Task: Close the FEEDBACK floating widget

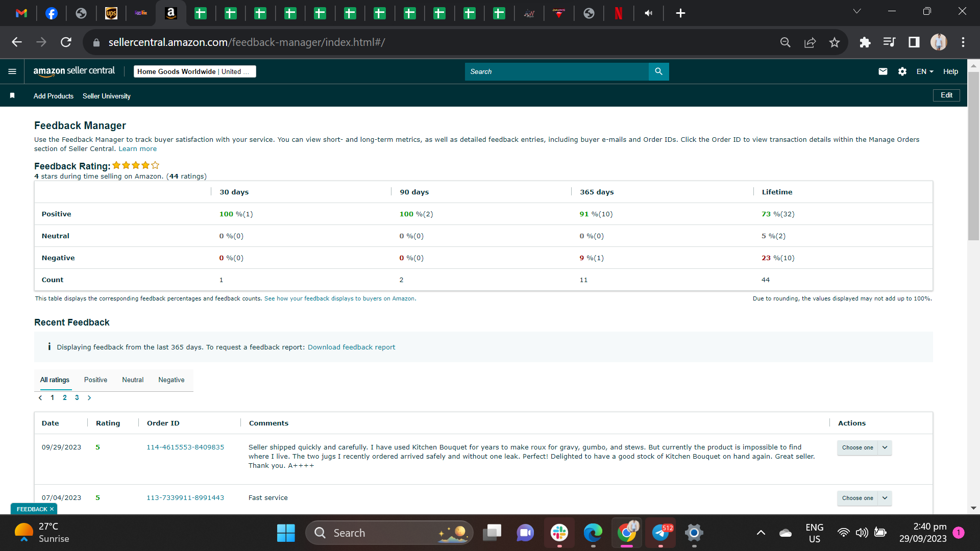Action: tap(52, 509)
